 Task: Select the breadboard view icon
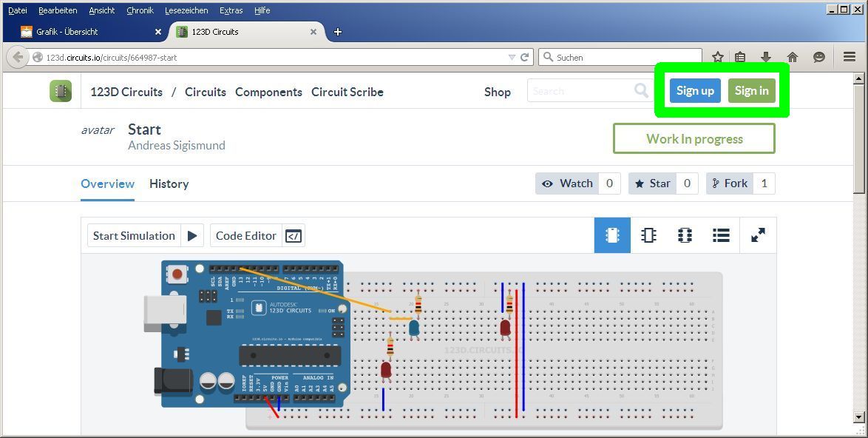click(612, 235)
